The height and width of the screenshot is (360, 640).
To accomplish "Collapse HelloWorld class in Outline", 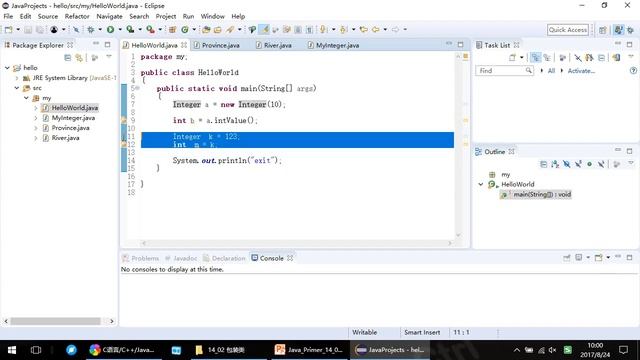I will pyautogui.click(x=481, y=184).
